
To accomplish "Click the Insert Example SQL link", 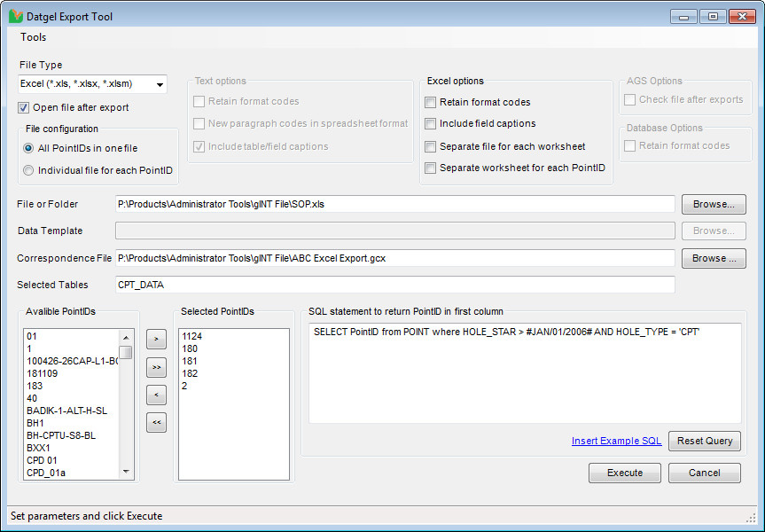I will pyautogui.click(x=616, y=441).
